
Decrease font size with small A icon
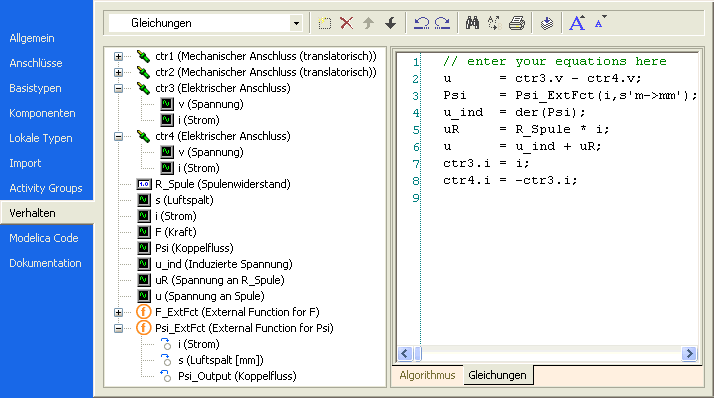[600, 22]
